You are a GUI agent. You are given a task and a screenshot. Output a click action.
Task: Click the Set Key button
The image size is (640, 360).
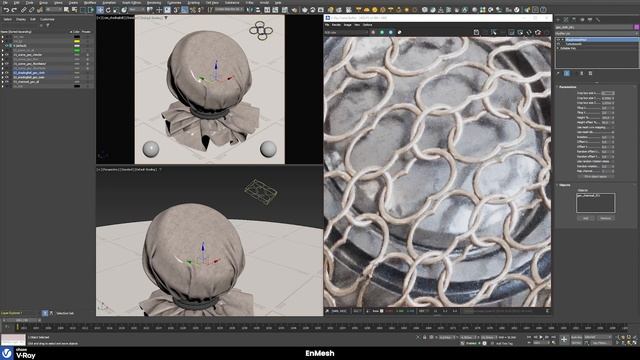(x=576, y=342)
